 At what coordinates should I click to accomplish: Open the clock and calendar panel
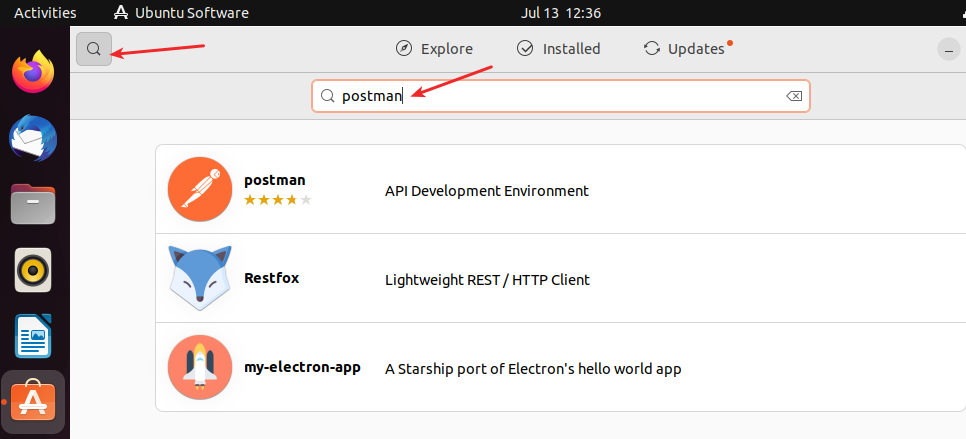click(x=561, y=13)
